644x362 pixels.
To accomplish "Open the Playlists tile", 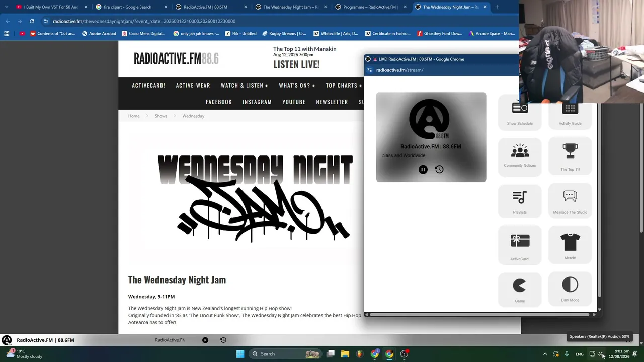I will click(520, 201).
